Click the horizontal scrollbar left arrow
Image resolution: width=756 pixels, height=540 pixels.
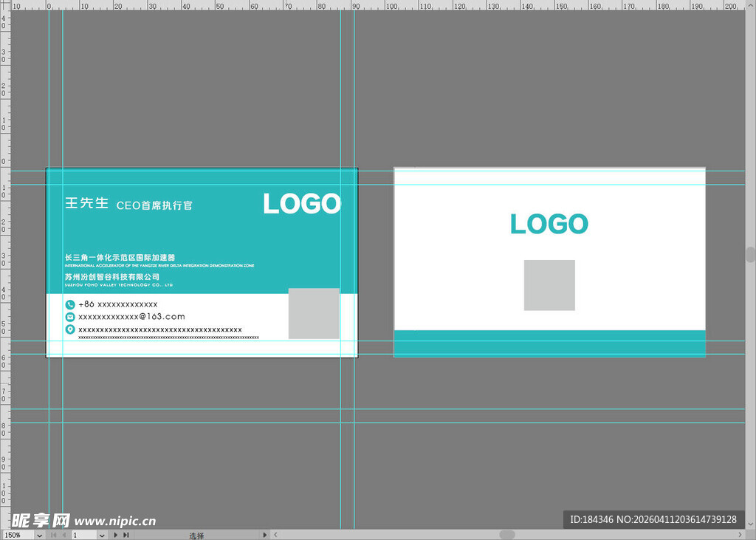[x=275, y=535]
